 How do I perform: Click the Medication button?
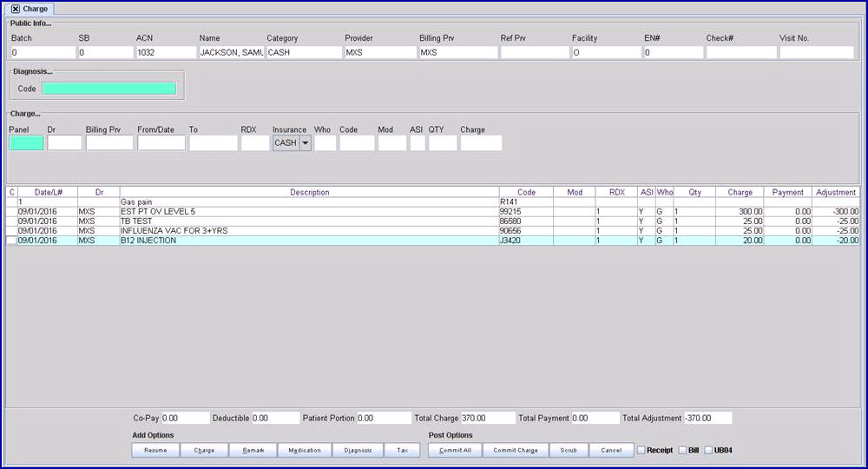pyautogui.click(x=305, y=450)
